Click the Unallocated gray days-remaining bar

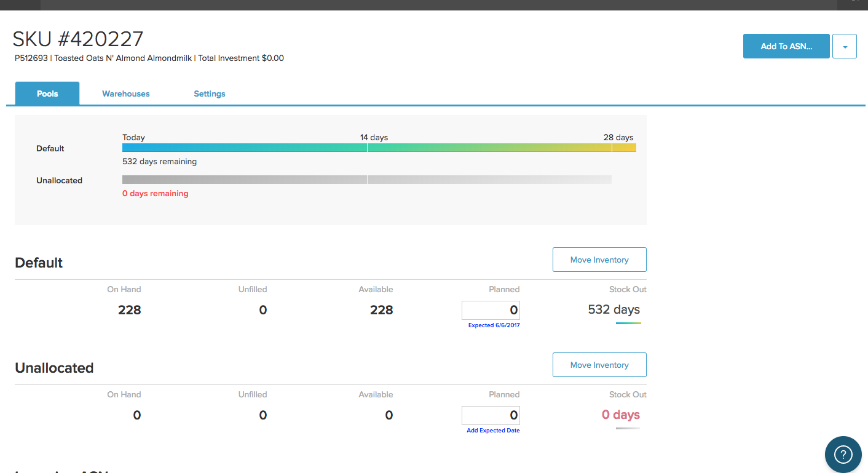[367, 180]
